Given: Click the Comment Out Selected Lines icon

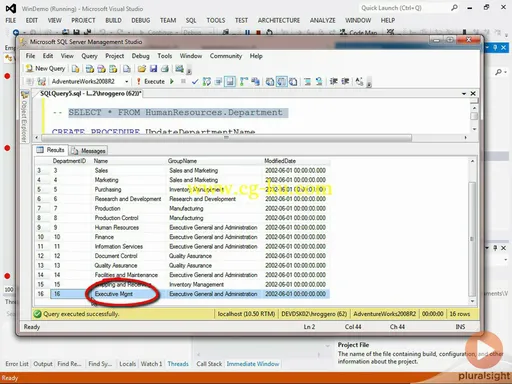Looking at the screenshot, I should (x=307, y=81).
